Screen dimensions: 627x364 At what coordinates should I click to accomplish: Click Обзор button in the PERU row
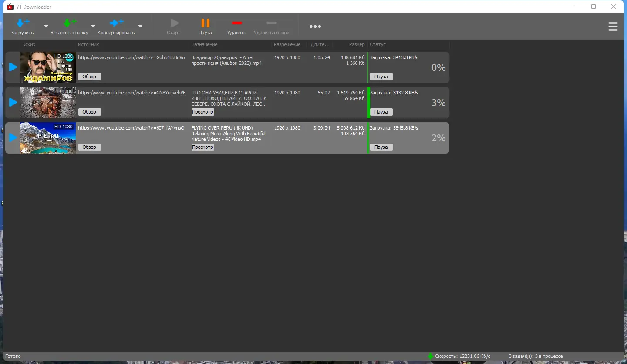(x=89, y=147)
